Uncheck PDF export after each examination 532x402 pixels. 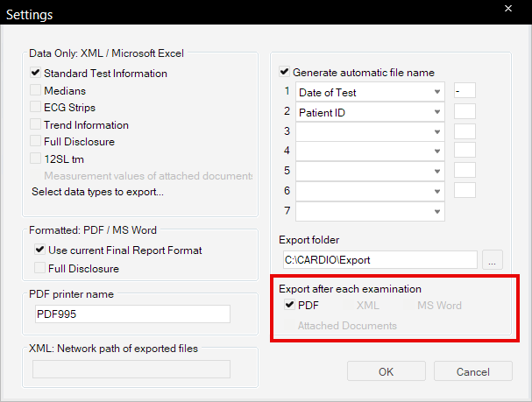point(289,306)
